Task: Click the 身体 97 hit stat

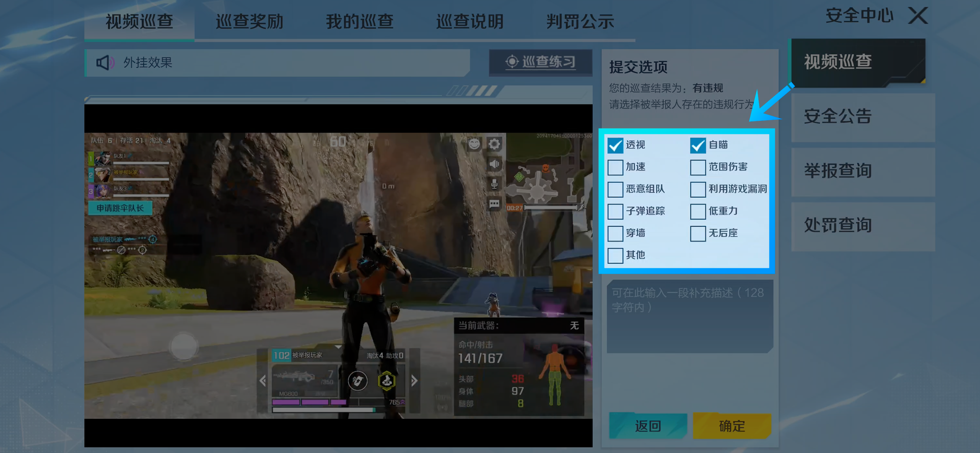Action: pos(491,391)
